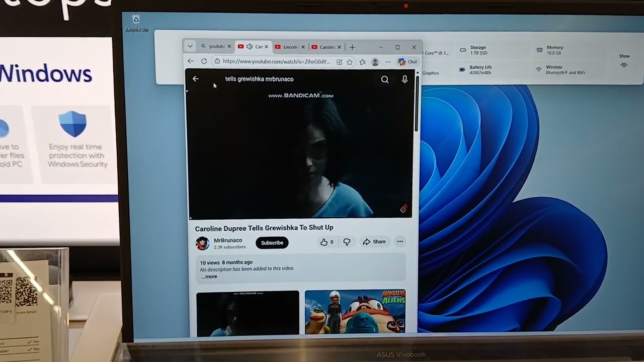Switch to the last Caroline tab
Image resolution: width=644 pixels, height=362 pixels.
click(x=327, y=47)
